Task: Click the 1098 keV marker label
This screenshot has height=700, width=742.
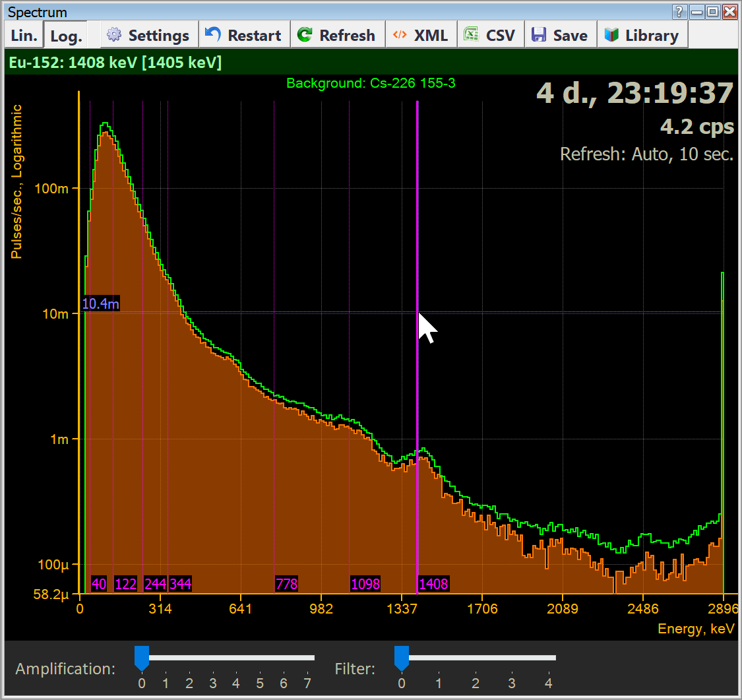Action: point(365,584)
